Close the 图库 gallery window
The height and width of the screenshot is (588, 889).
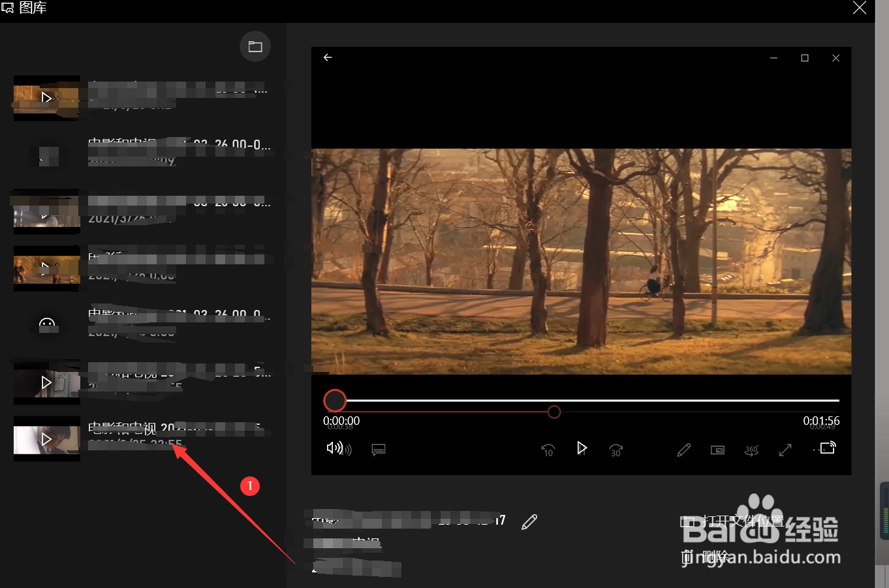tap(860, 8)
